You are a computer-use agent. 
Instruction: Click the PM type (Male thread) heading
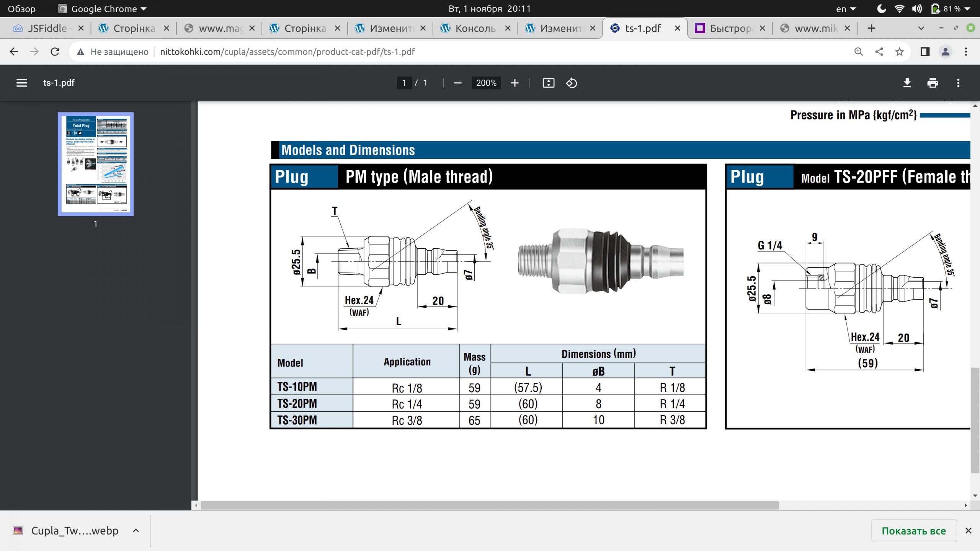click(419, 177)
